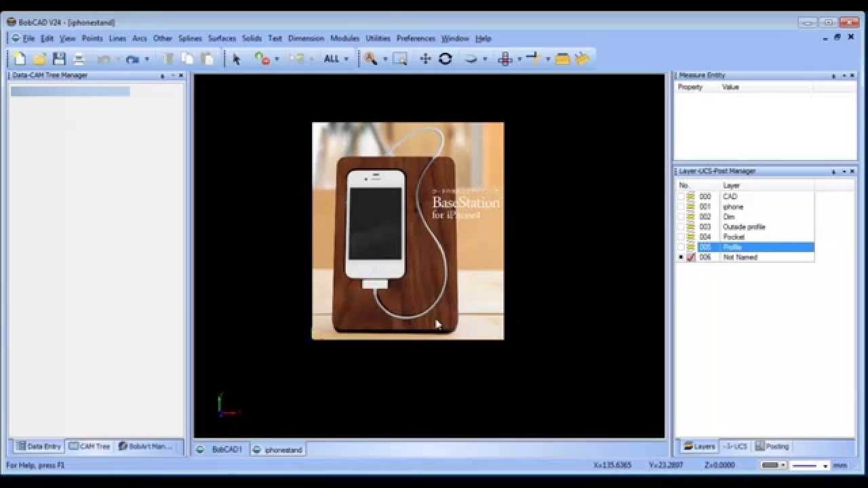This screenshot has height=488, width=868.
Task: Click the Cut toolbar icon
Action: (168, 59)
